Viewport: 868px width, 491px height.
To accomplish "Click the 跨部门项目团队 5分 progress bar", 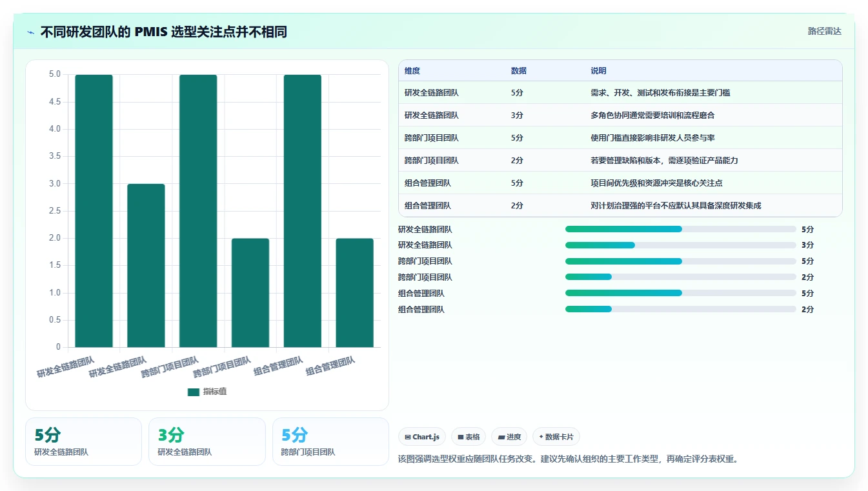I will (x=681, y=261).
